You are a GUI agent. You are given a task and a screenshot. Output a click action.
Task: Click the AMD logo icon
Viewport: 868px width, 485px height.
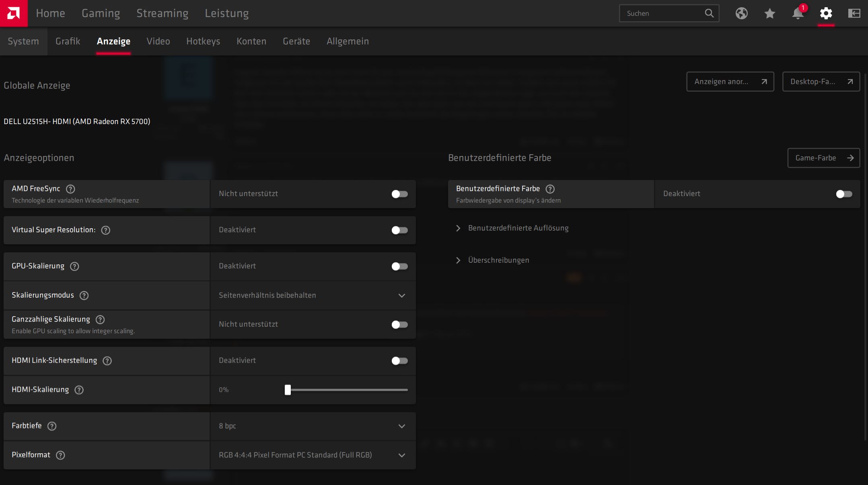tap(14, 13)
